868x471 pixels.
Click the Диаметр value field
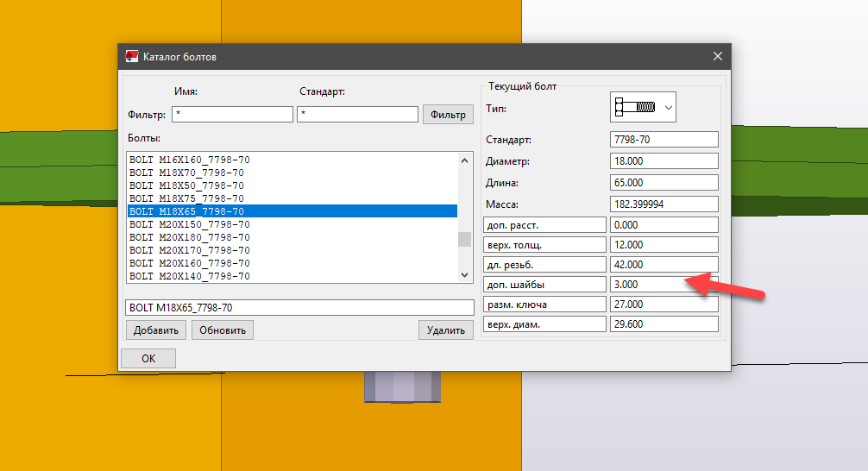664,161
